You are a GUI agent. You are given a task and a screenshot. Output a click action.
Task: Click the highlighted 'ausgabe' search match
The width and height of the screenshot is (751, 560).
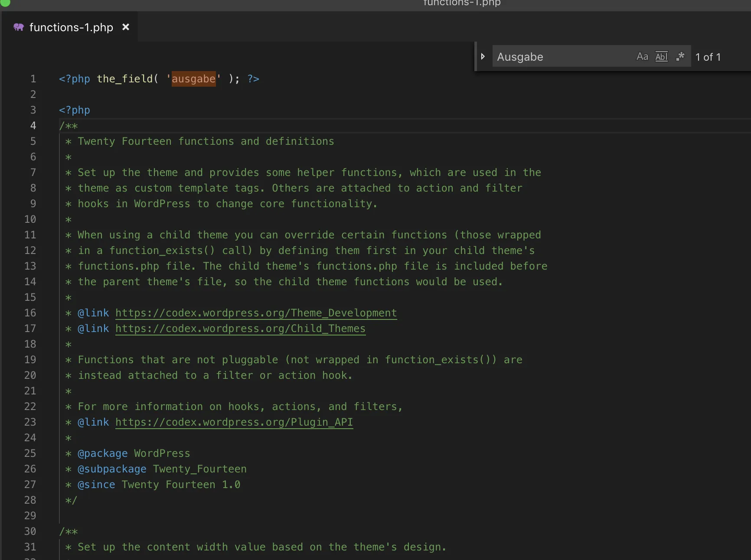193,79
